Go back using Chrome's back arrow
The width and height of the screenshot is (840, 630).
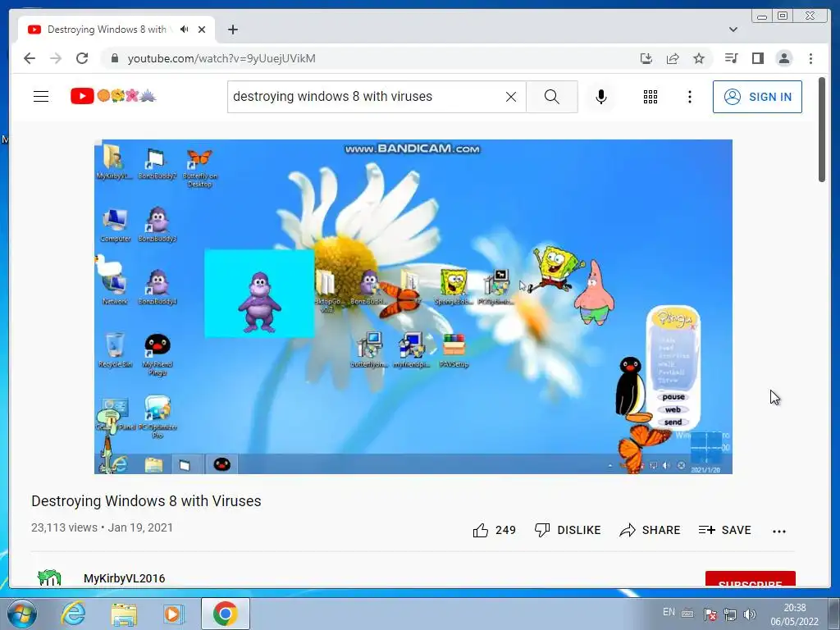30,58
